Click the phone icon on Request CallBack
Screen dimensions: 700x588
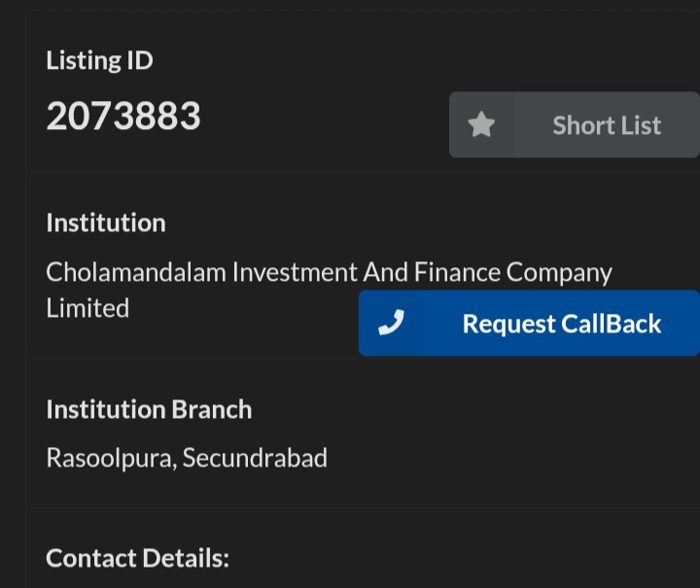click(x=391, y=324)
